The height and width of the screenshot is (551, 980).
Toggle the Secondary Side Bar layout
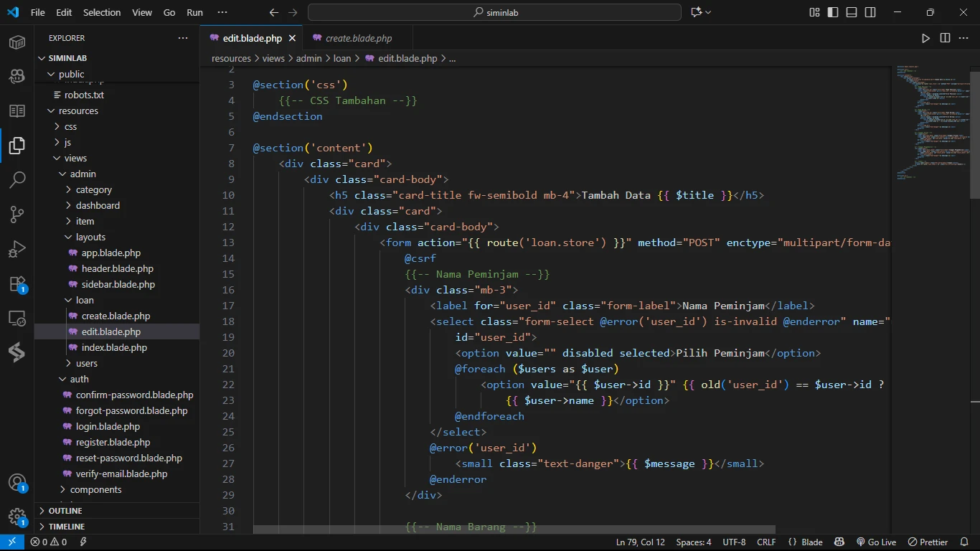[870, 12]
